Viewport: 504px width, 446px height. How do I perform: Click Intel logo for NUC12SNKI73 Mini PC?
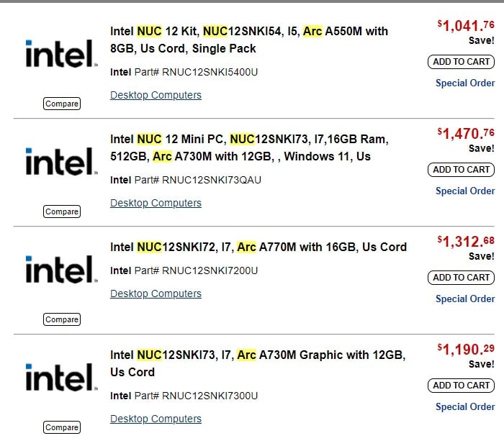pos(61,162)
